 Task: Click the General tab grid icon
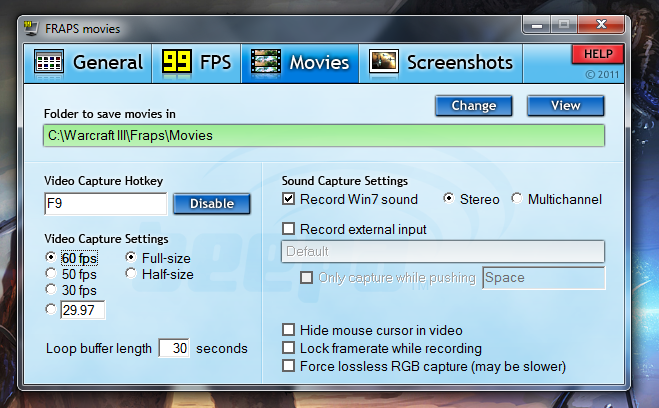[49, 62]
